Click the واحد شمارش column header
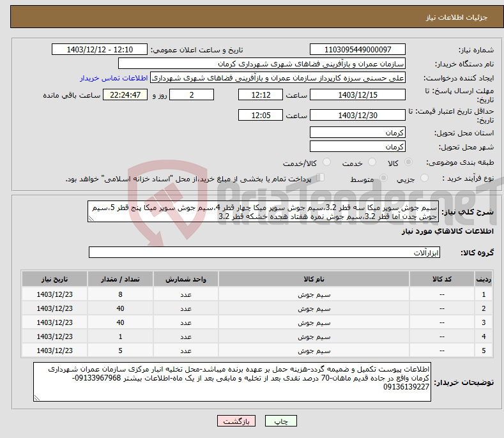Screen dimensions: 504x438 click(186, 279)
